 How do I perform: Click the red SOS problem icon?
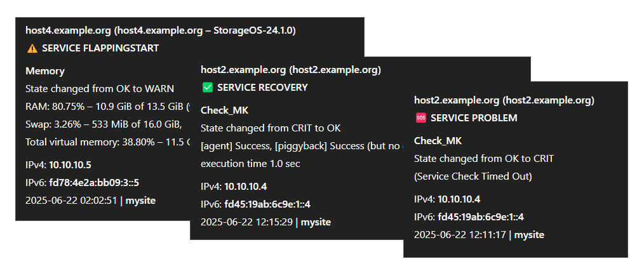point(420,118)
